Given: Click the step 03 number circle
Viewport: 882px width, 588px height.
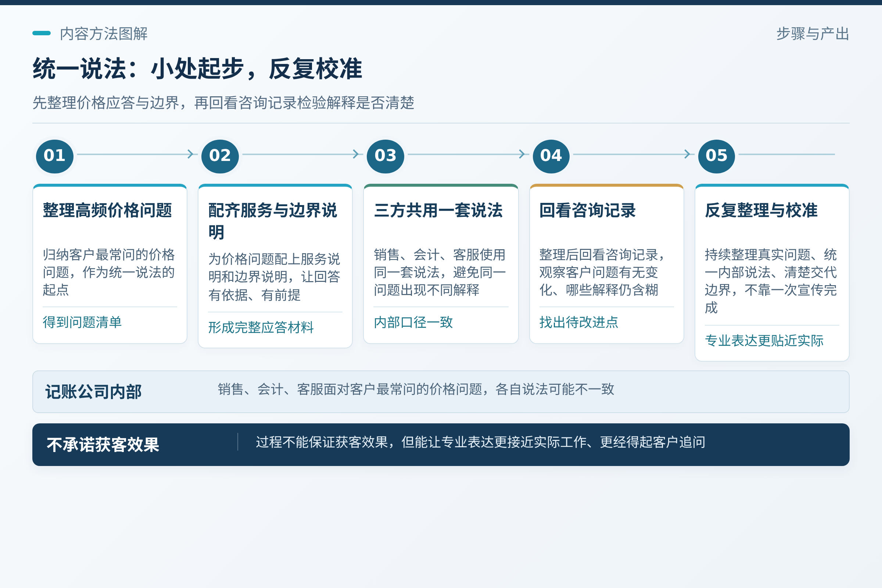Looking at the screenshot, I should tap(386, 157).
